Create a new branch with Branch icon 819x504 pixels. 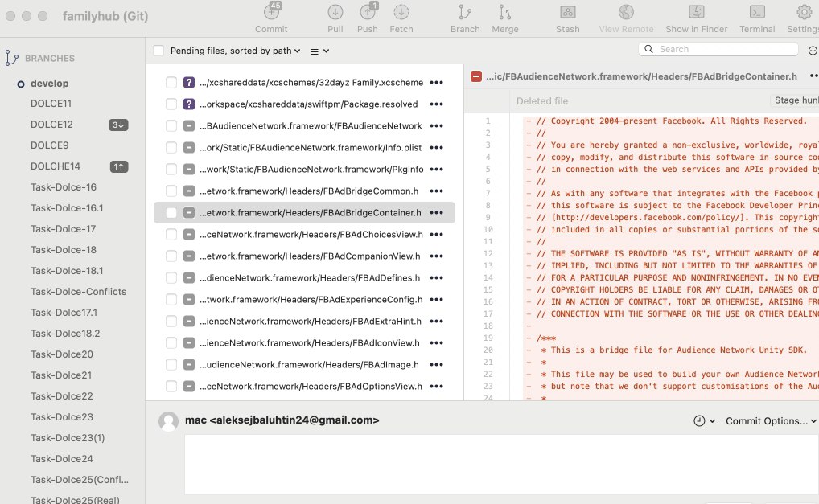465,13
